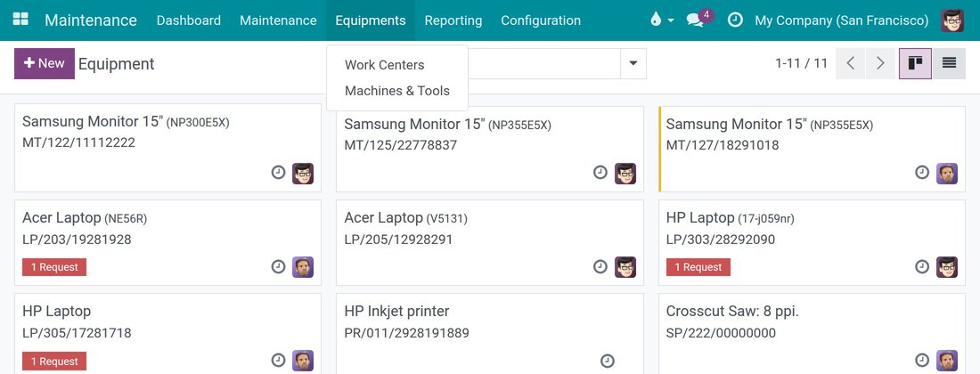Open the Dashboard menu
980x374 pixels.
point(189,20)
